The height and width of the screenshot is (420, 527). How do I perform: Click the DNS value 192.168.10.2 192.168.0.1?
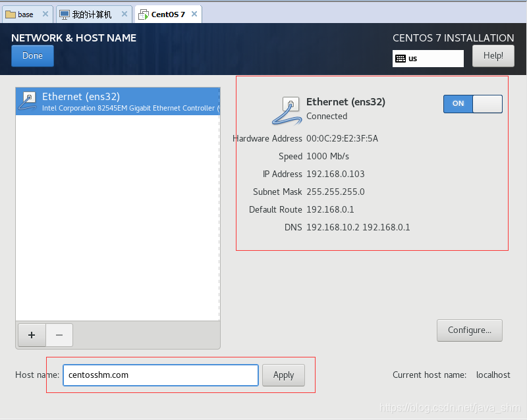click(x=358, y=228)
